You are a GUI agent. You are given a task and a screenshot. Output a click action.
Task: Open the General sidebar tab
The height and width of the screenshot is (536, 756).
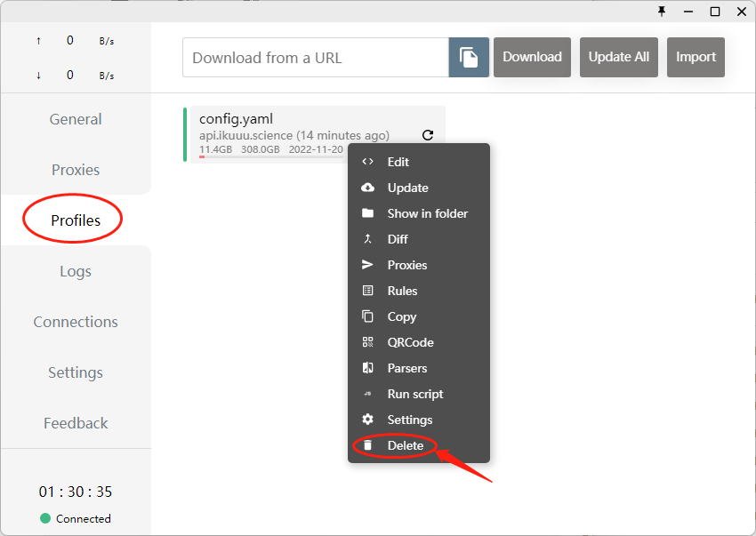76,119
